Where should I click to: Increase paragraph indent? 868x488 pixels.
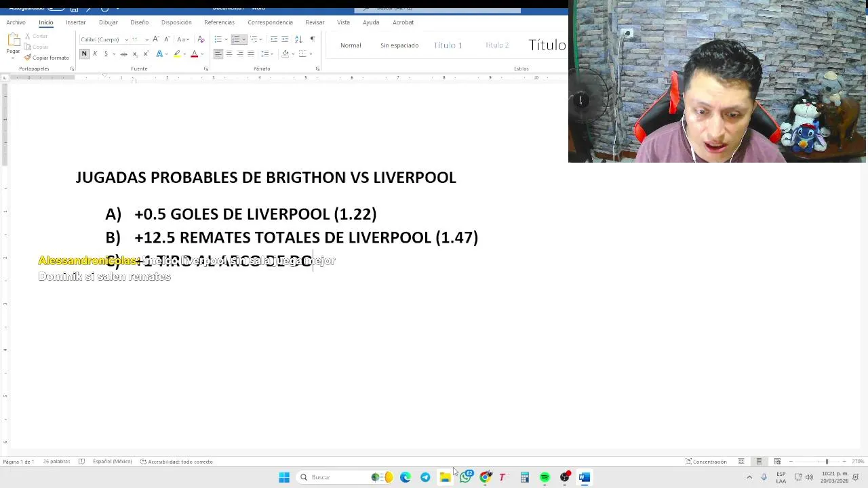tap(285, 39)
